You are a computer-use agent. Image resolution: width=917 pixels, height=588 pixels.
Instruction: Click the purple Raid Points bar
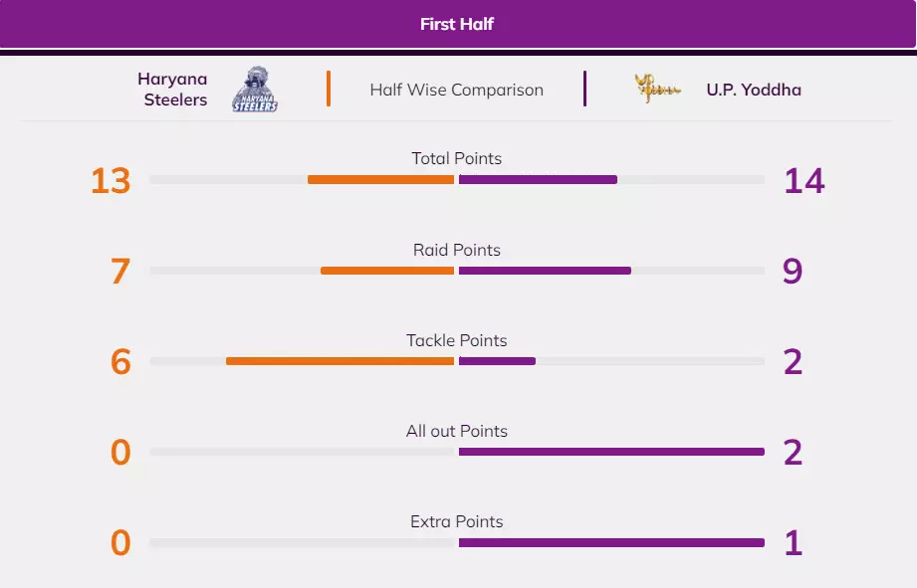(x=545, y=271)
